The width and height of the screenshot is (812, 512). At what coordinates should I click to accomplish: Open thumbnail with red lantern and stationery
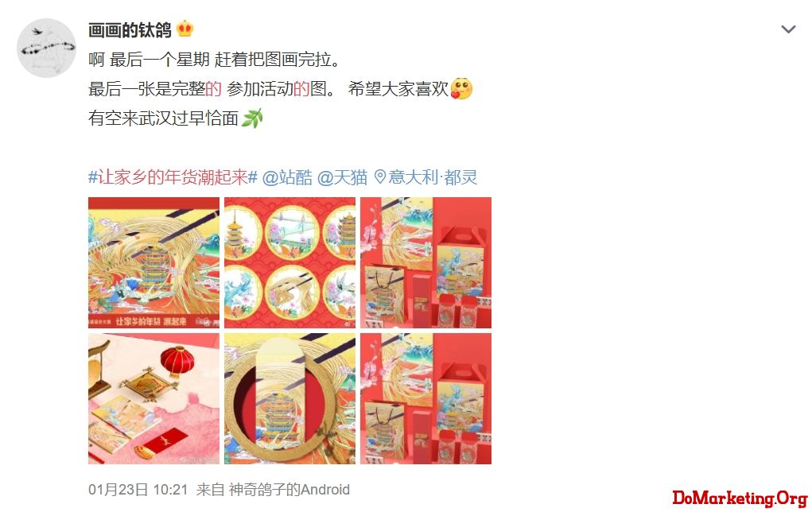coord(153,398)
